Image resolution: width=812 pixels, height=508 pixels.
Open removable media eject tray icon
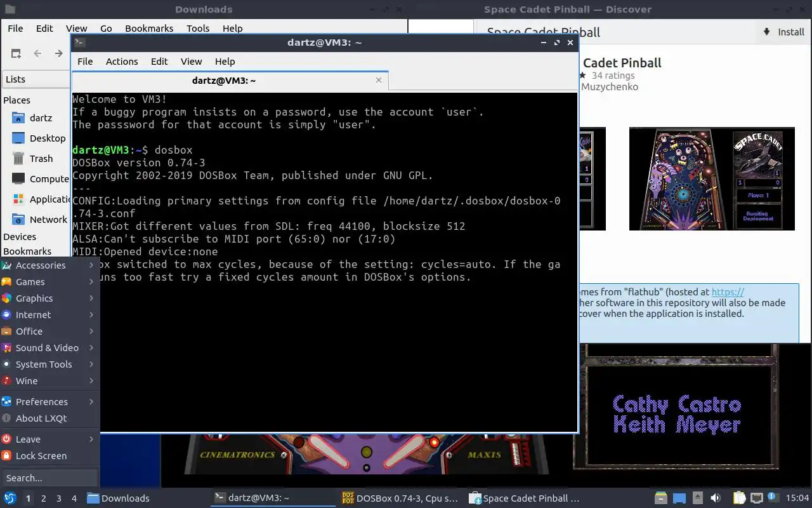click(698, 498)
